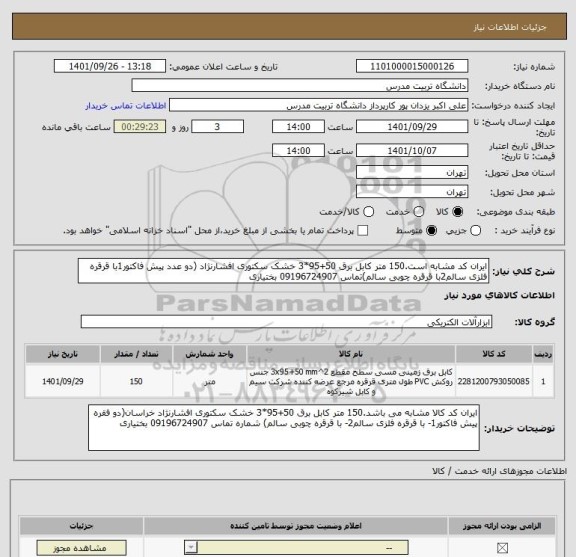Click the countdown timer 00:29:23

[x=140, y=127]
